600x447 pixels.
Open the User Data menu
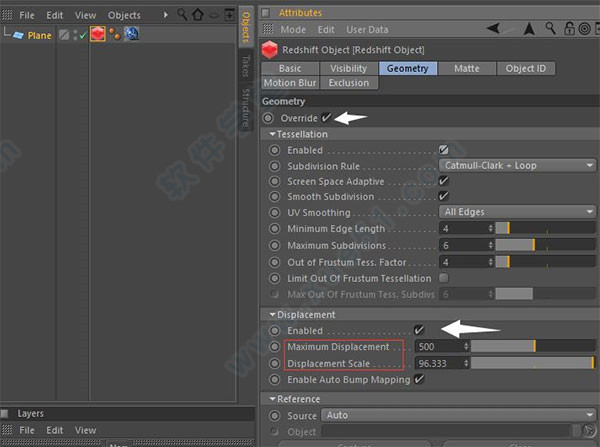pyautogui.click(x=368, y=30)
